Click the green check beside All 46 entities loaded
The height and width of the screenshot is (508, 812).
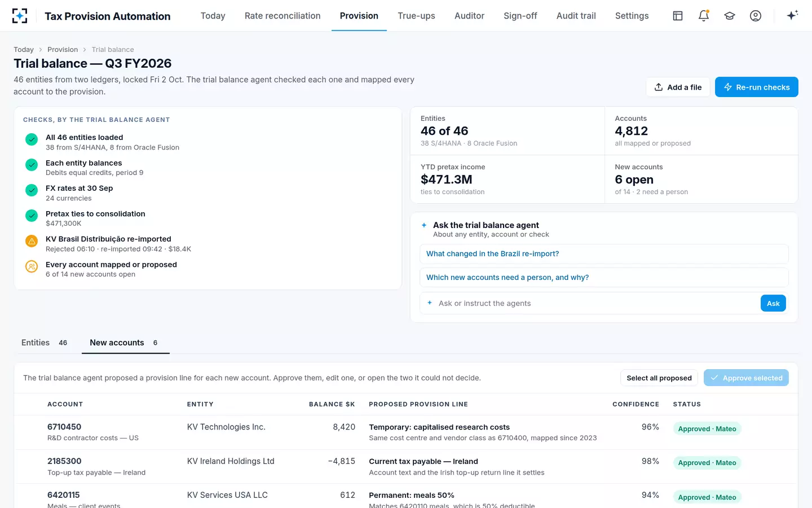click(x=32, y=139)
